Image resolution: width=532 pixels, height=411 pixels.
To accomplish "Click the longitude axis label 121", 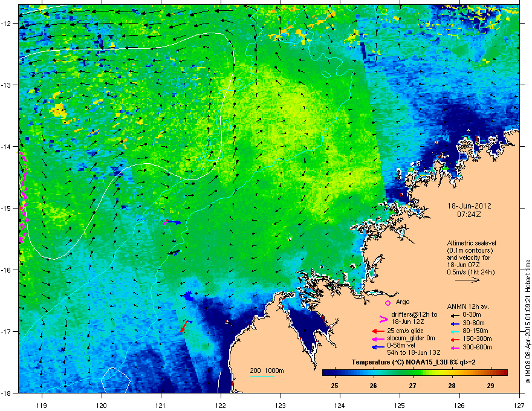I will point(161,406).
